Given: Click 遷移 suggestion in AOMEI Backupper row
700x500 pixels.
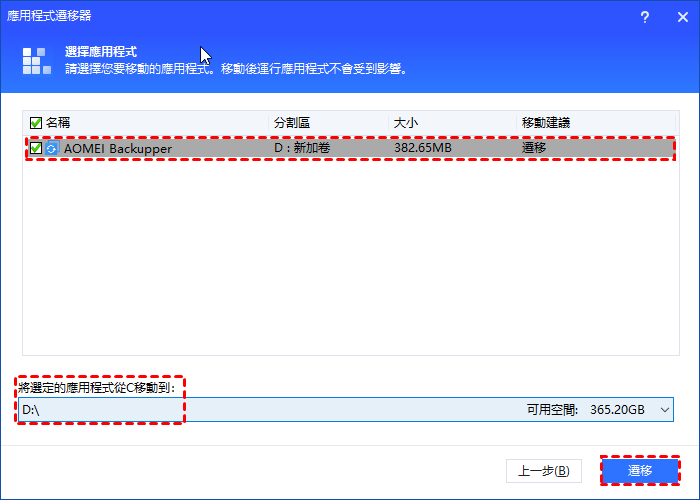Looking at the screenshot, I should pos(534,148).
